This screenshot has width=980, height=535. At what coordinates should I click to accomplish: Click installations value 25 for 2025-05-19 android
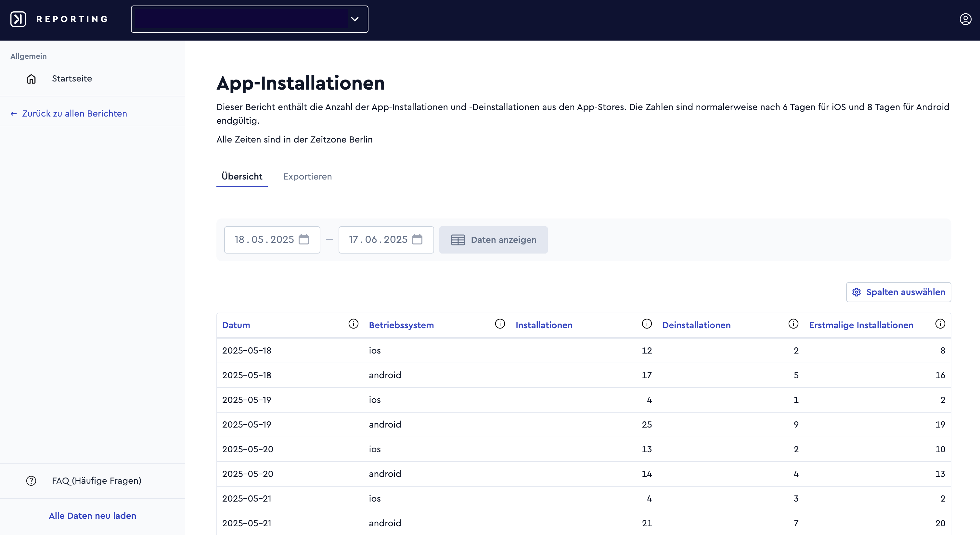647,424
